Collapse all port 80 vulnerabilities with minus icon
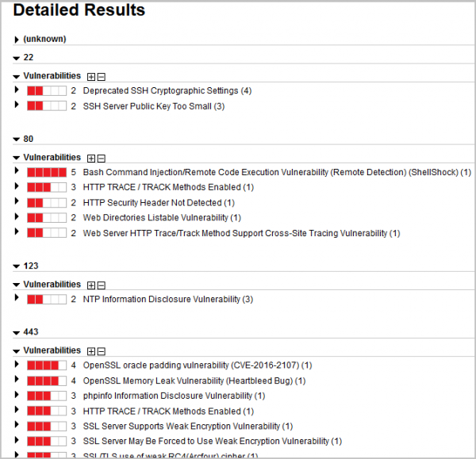Image resolution: width=476 pixels, height=459 pixels. click(101, 159)
